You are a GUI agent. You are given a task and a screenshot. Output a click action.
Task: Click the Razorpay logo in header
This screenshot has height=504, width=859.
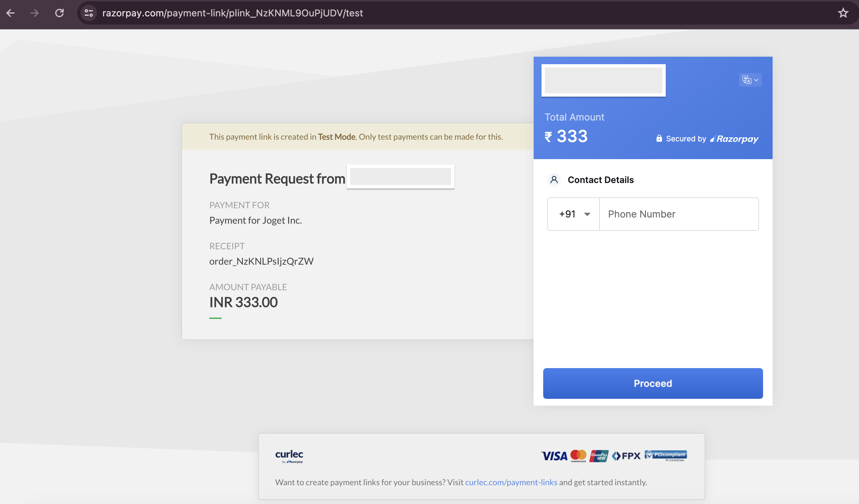tap(734, 139)
